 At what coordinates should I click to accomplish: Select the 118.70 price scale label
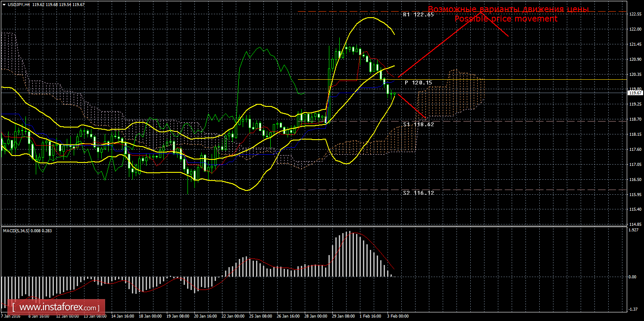pyautogui.click(x=635, y=119)
